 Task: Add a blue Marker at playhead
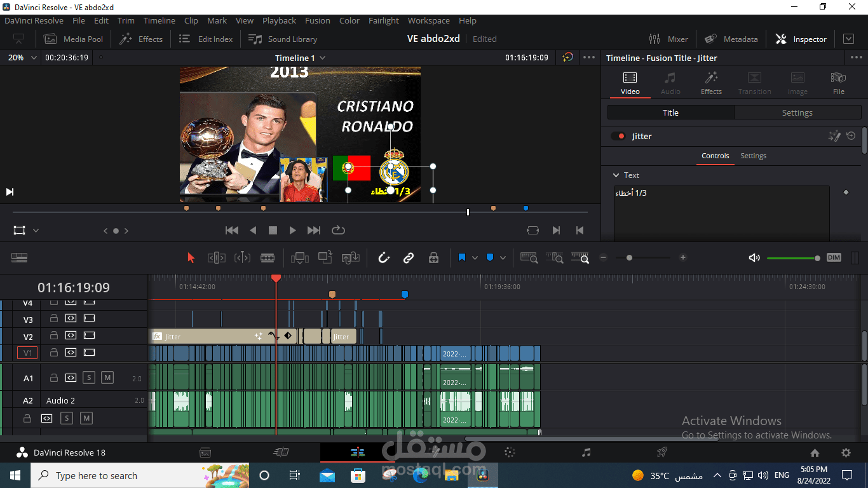coord(490,257)
